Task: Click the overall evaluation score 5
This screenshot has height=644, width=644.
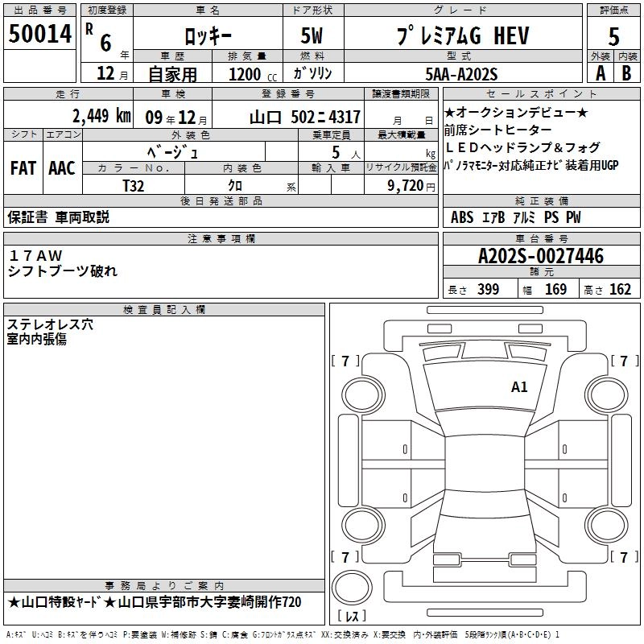Action: click(x=613, y=35)
